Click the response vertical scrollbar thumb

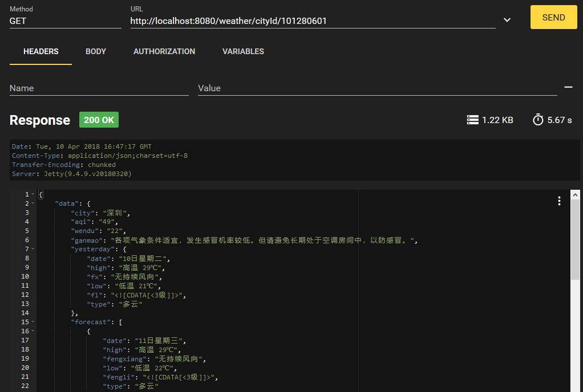[575, 239]
